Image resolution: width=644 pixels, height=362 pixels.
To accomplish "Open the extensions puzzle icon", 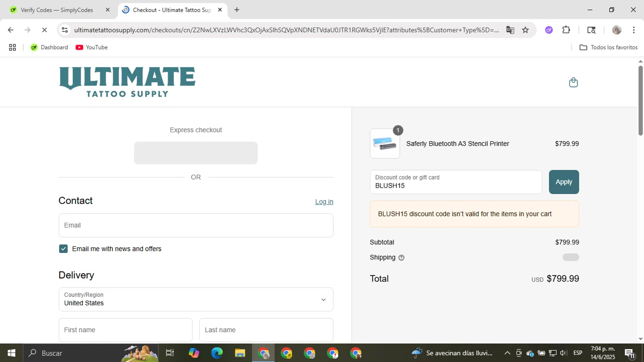I will click(566, 30).
